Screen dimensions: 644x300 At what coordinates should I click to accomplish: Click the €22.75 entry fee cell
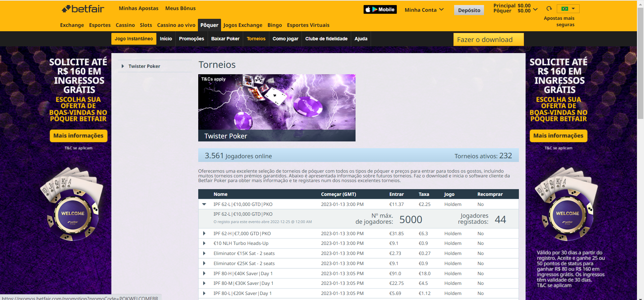396,283
